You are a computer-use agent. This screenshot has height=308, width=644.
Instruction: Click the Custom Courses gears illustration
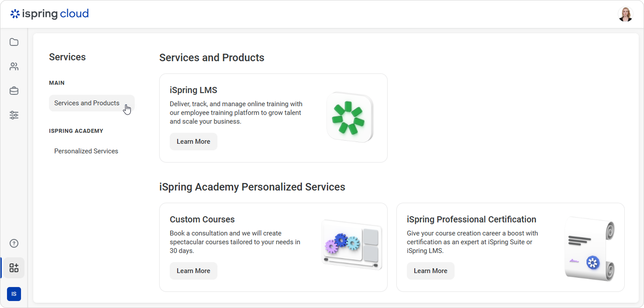click(351, 245)
